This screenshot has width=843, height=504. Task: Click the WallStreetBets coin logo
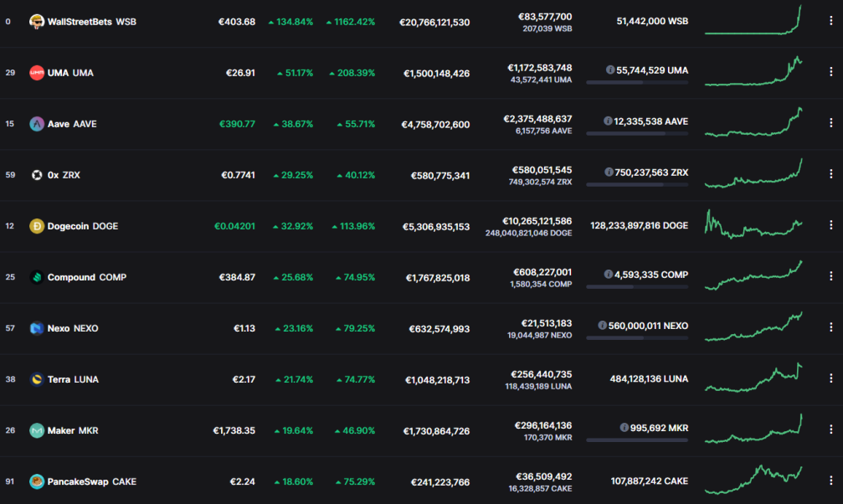point(37,22)
